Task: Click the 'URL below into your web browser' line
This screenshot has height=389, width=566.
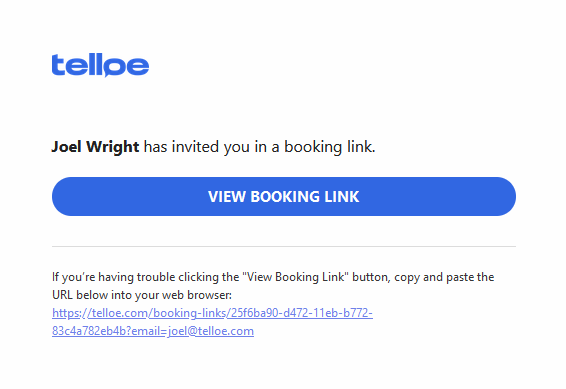Action: click(142, 295)
